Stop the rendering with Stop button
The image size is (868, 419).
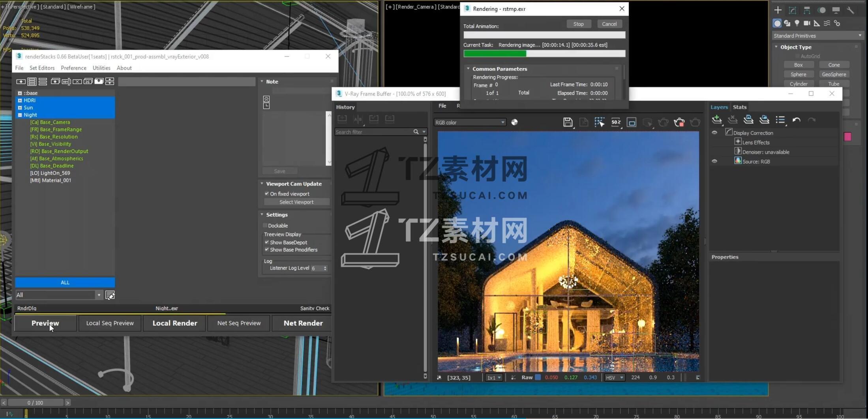[x=578, y=24]
